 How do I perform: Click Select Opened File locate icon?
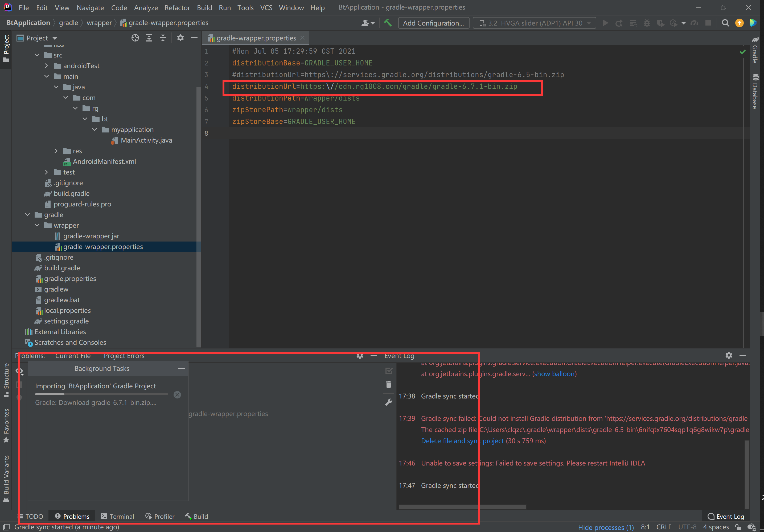click(x=135, y=38)
